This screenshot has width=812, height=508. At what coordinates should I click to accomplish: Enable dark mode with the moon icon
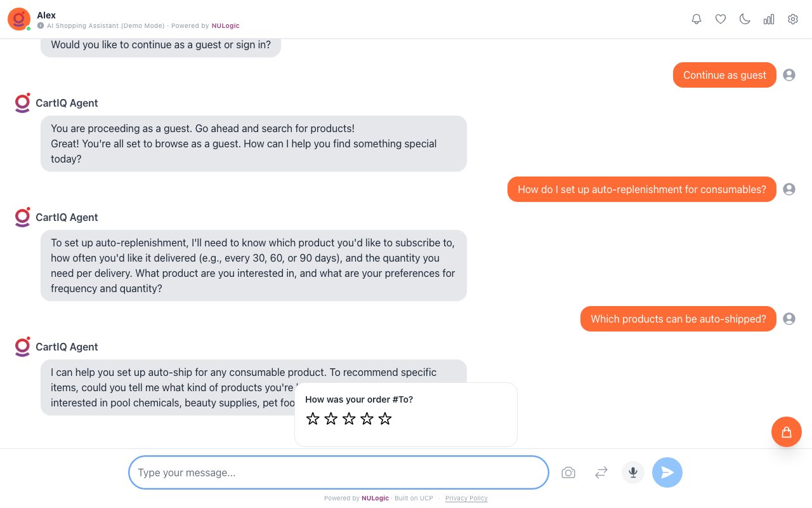[x=745, y=19]
